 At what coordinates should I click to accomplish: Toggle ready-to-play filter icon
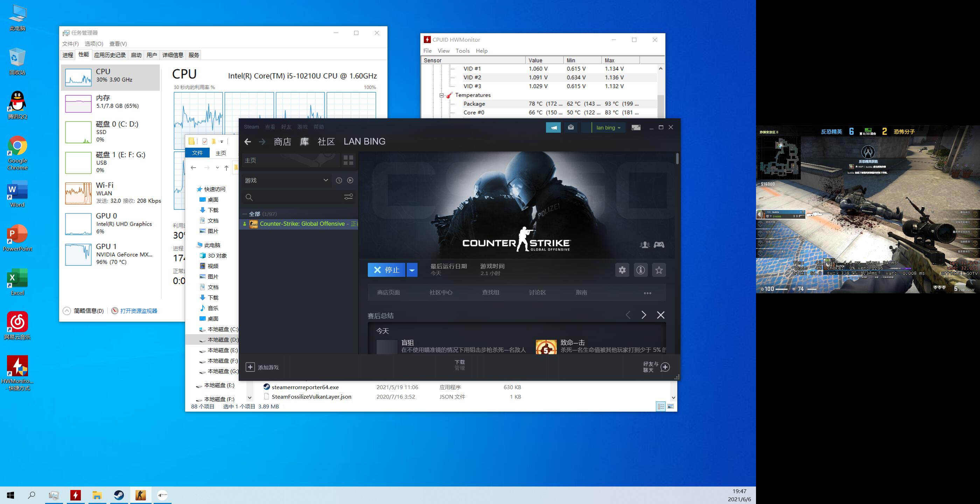[x=350, y=180]
